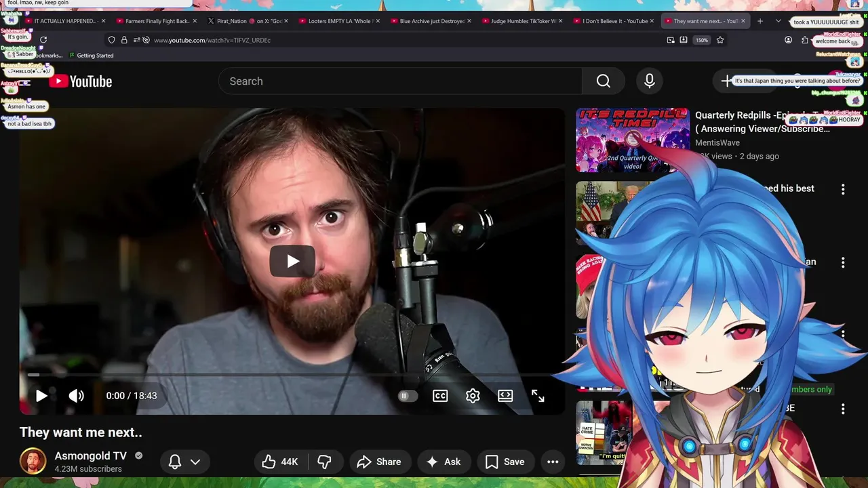This screenshot has width=868, height=488.
Task: Open 'Quarterly Redpills' video title link
Action: click(x=762, y=122)
